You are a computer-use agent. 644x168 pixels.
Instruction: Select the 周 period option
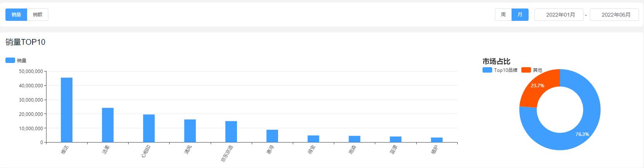[503, 15]
